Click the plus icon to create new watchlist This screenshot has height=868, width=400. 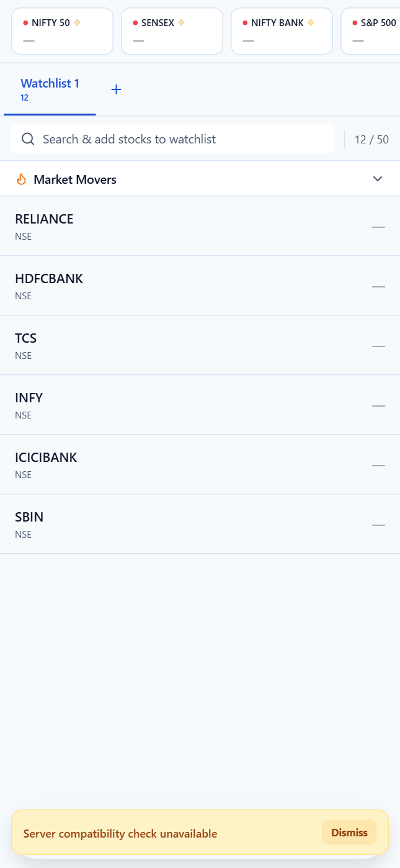pos(116,88)
